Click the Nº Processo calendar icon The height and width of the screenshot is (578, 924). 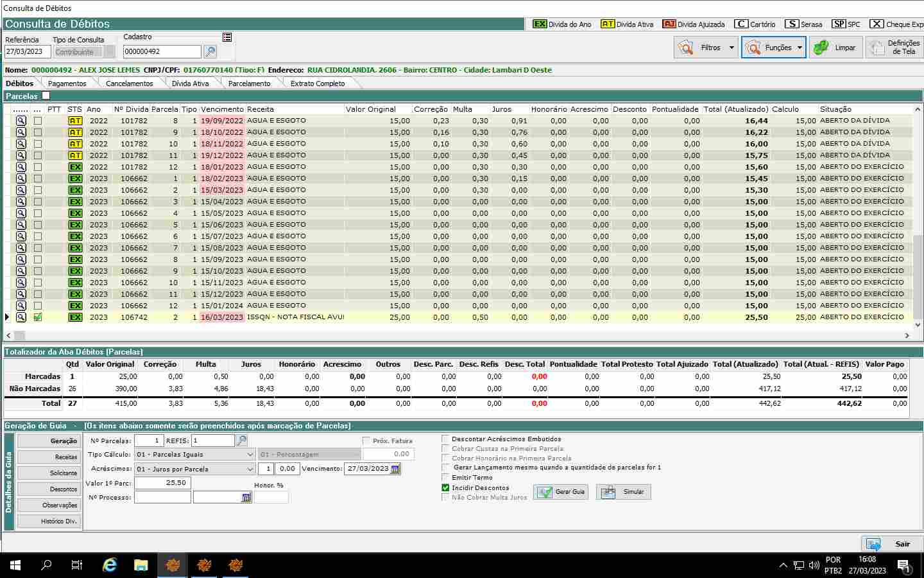(246, 498)
